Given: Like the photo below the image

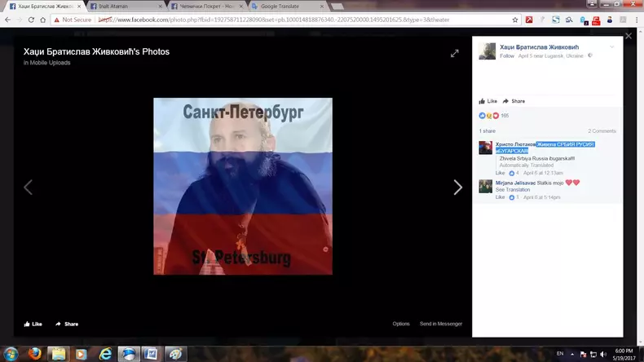Looking at the screenshot, I should tap(33, 324).
